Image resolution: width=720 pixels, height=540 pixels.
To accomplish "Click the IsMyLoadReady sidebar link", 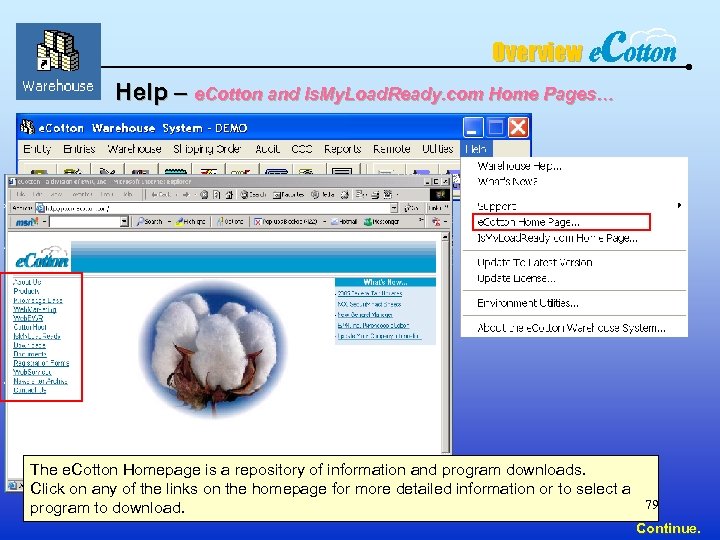I will 37,336.
